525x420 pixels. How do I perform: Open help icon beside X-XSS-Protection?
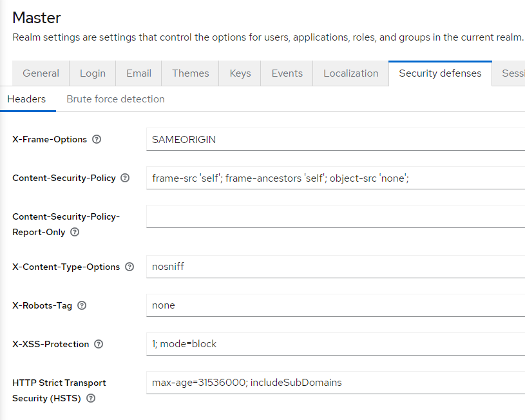point(99,344)
